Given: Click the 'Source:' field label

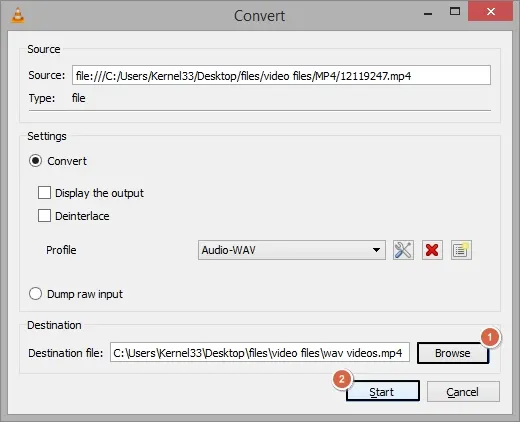Looking at the screenshot, I should 47,75.
